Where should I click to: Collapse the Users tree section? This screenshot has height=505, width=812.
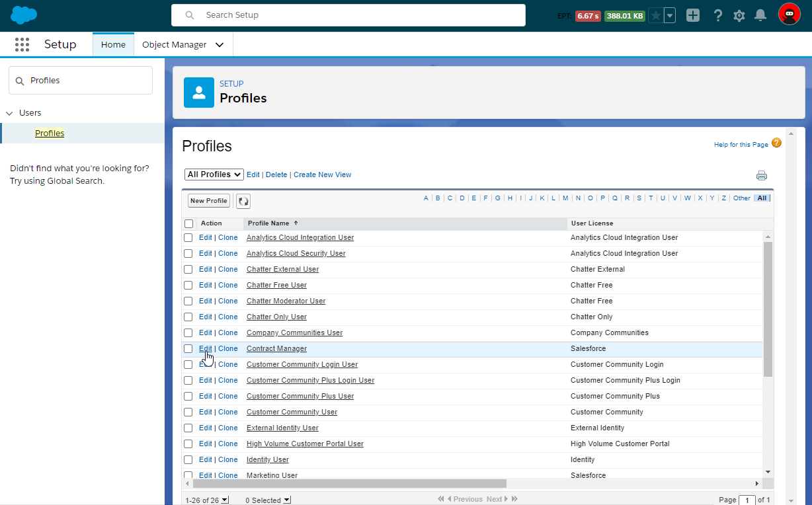coord(9,113)
